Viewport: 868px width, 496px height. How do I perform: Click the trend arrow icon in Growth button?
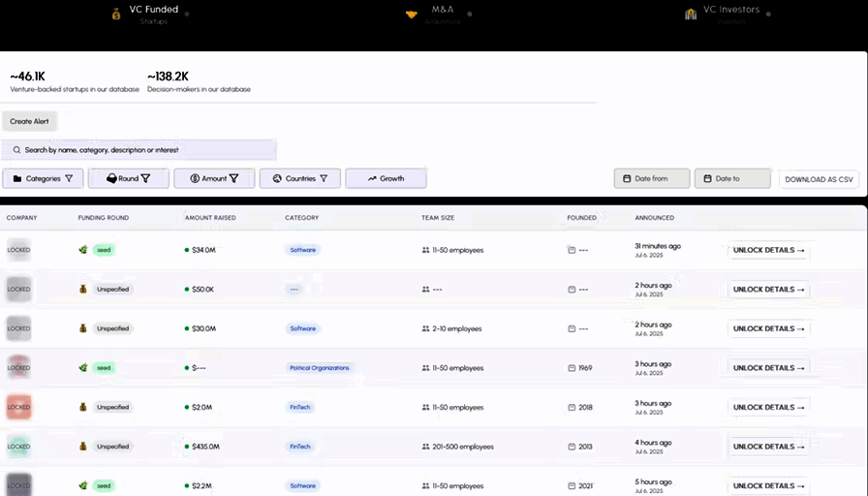tap(372, 179)
